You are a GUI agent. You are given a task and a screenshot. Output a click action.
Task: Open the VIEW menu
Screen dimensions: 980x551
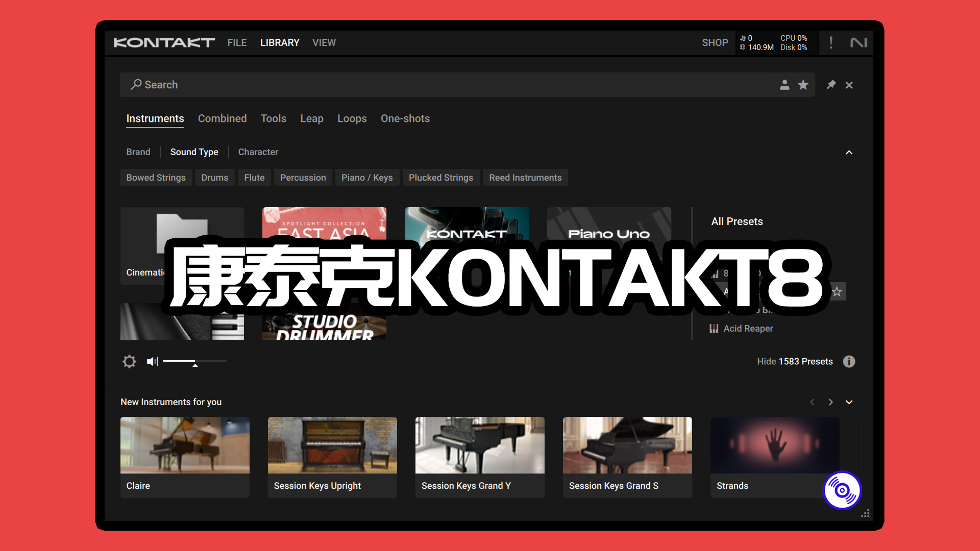tap(324, 43)
